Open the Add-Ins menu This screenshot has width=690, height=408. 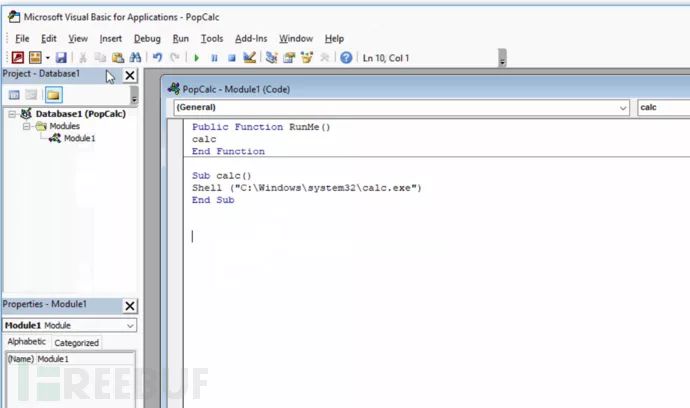point(251,39)
